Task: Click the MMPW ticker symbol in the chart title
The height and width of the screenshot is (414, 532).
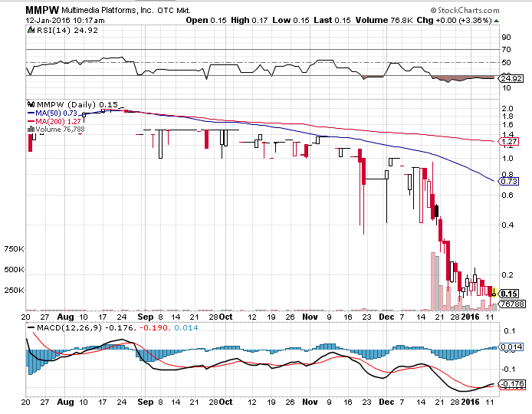Action: pos(42,10)
